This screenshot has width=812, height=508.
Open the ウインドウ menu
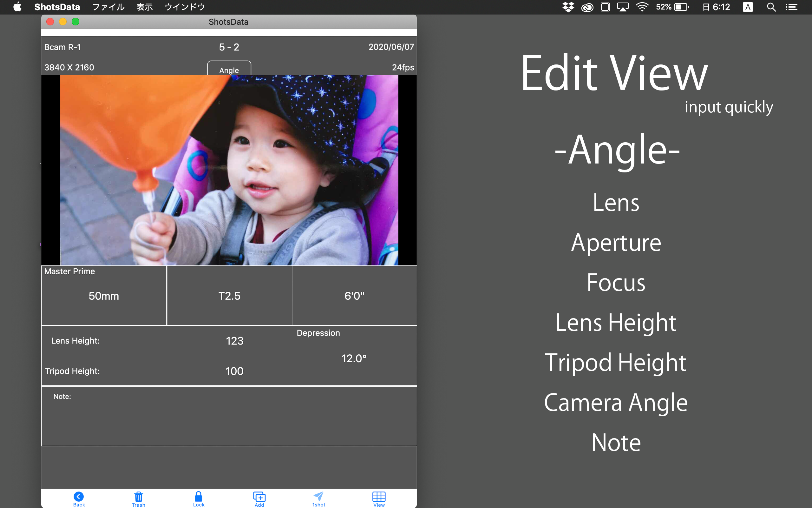click(x=185, y=7)
